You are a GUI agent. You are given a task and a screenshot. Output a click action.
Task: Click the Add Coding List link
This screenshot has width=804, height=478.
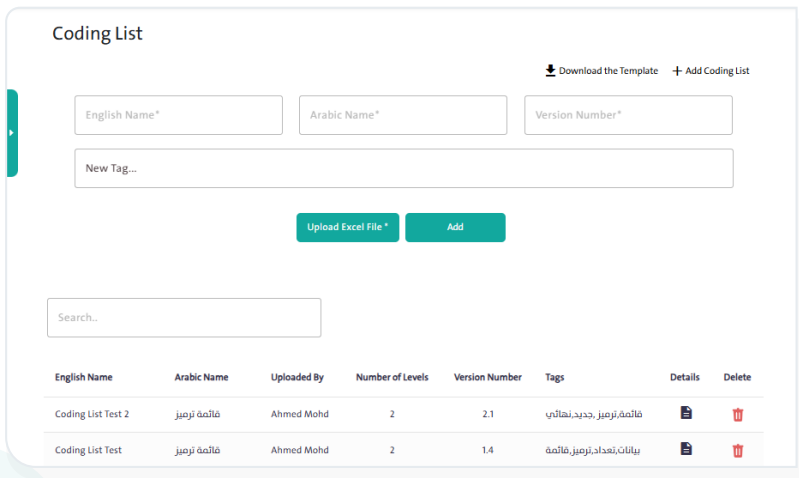[717, 71]
